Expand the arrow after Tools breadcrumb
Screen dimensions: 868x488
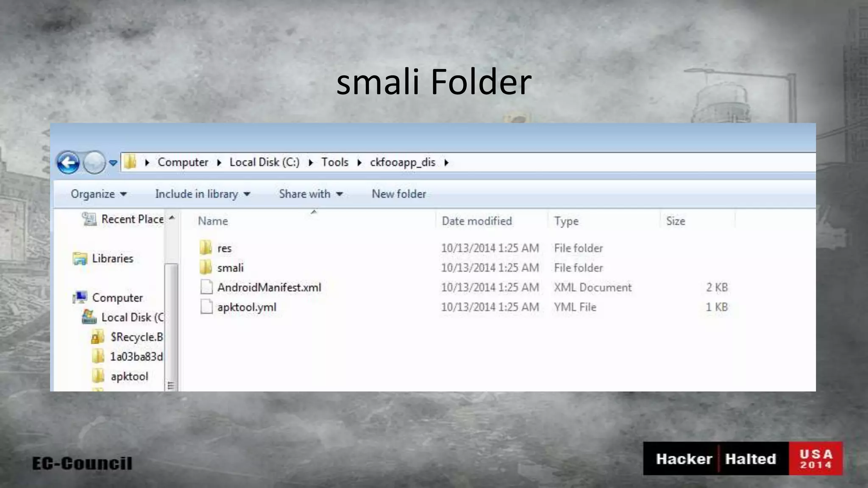359,162
